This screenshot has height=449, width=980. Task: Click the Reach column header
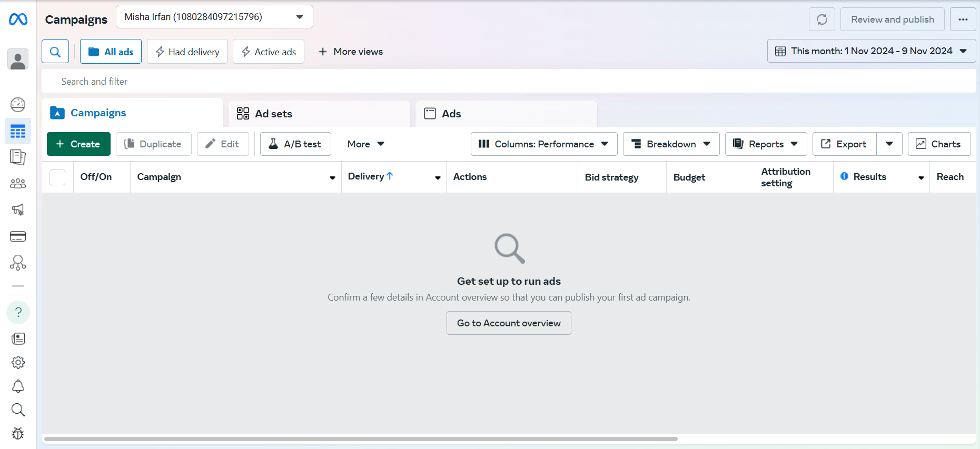950,177
